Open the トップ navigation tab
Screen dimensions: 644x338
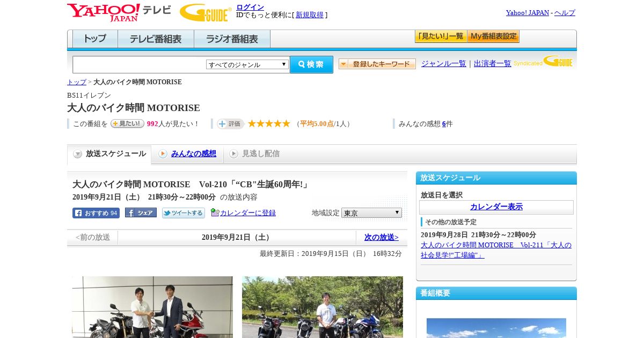(95, 39)
